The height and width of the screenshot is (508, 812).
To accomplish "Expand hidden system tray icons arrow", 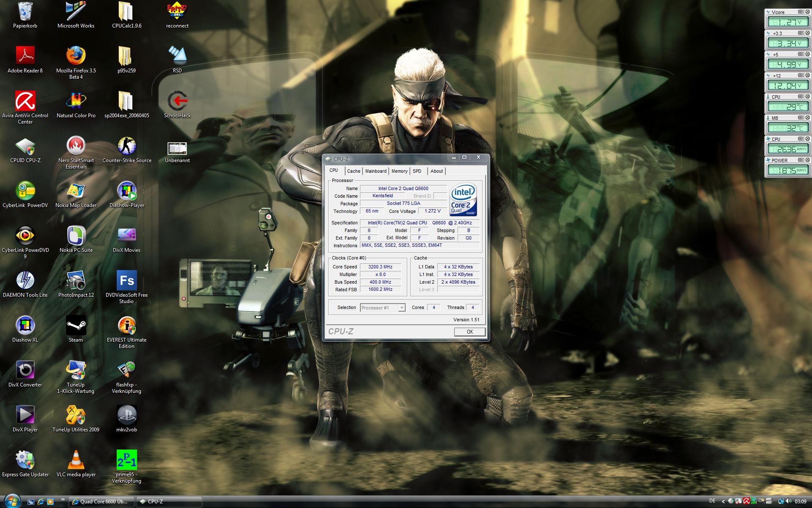I will [x=723, y=501].
